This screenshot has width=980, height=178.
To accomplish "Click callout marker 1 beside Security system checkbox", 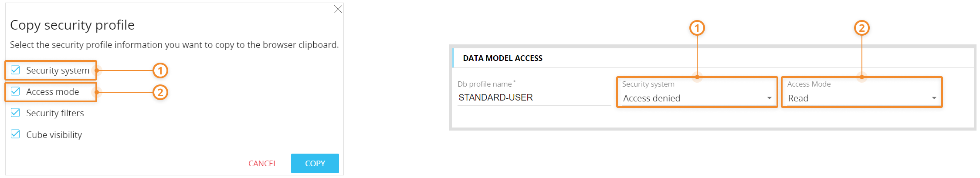I will (160, 71).
